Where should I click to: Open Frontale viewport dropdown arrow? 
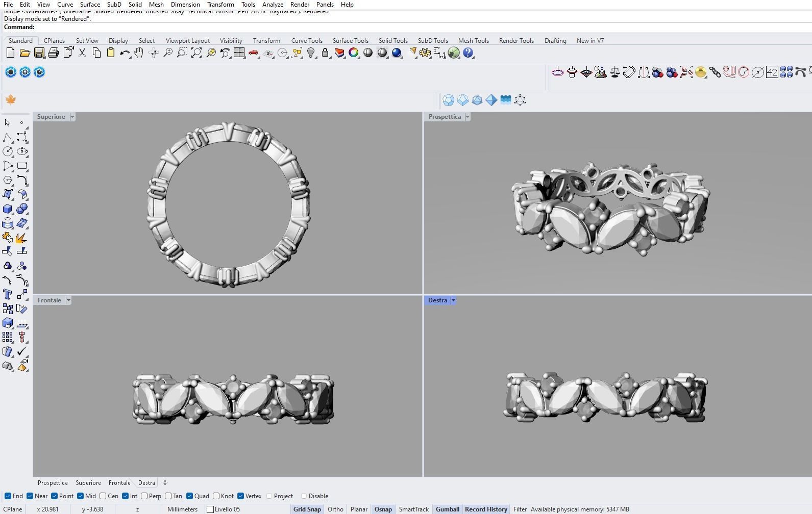pyautogui.click(x=68, y=300)
